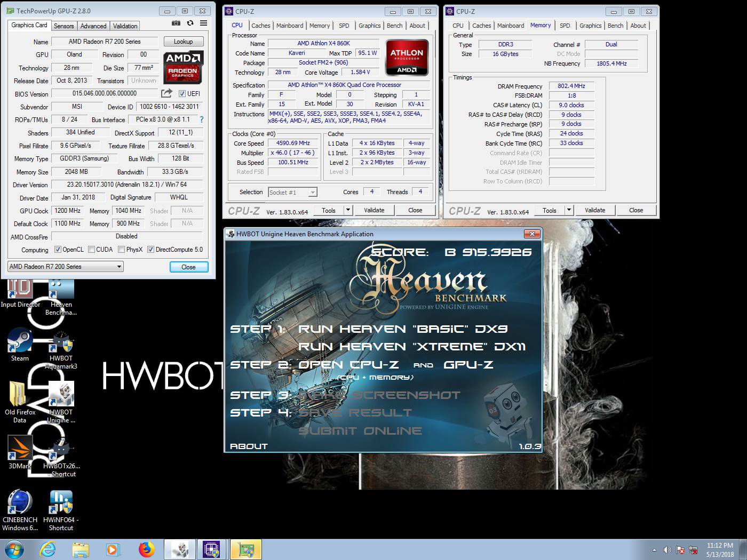Open HWBOTx265 shortcut on desktop

coord(61,457)
